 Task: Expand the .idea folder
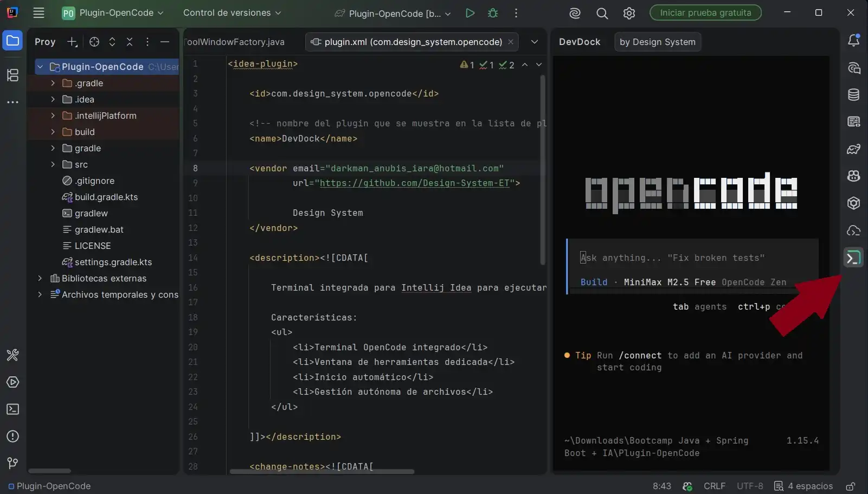coord(53,99)
